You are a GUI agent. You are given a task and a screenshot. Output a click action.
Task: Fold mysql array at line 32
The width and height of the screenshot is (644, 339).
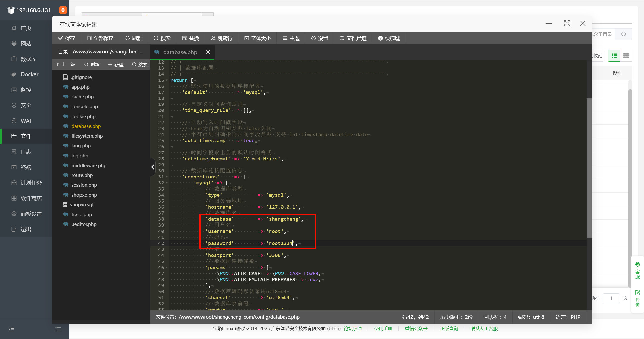(x=167, y=183)
